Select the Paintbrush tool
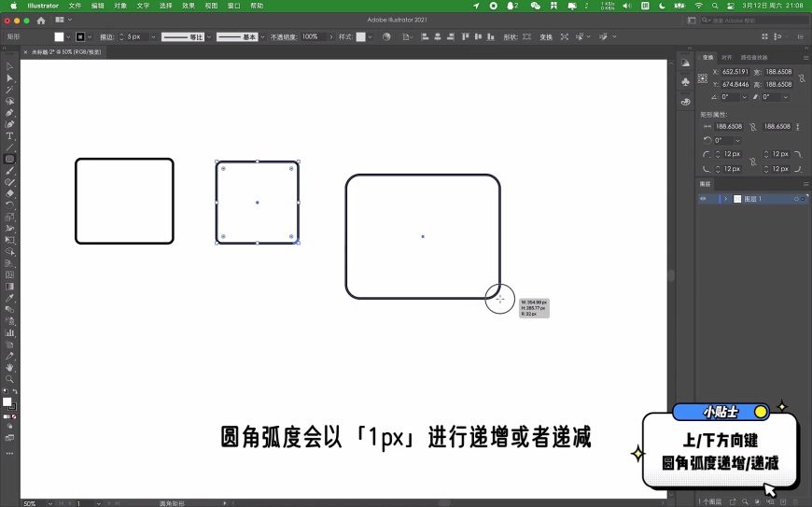 pyautogui.click(x=9, y=171)
